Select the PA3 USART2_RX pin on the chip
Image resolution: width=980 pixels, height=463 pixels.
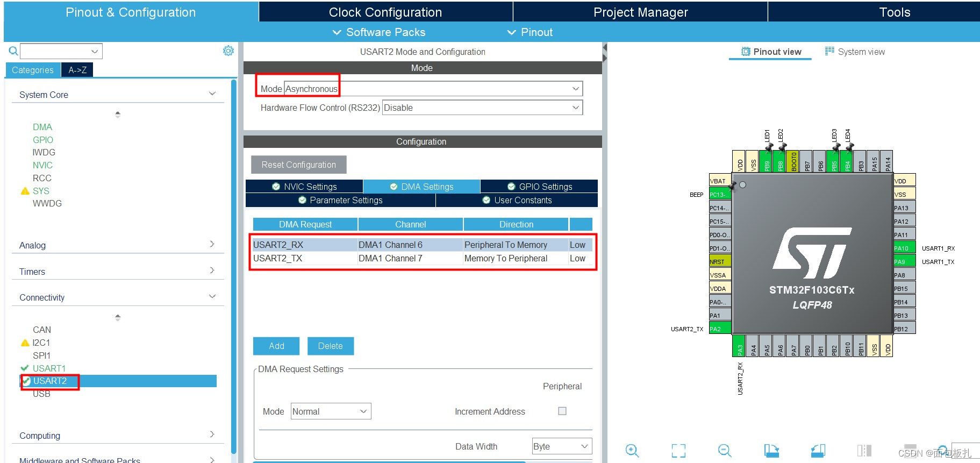(739, 345)
